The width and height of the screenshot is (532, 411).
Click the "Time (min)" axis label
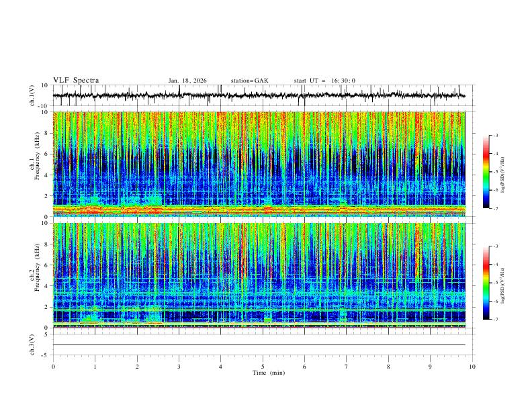pyautogui.click(x=269, y=373)
